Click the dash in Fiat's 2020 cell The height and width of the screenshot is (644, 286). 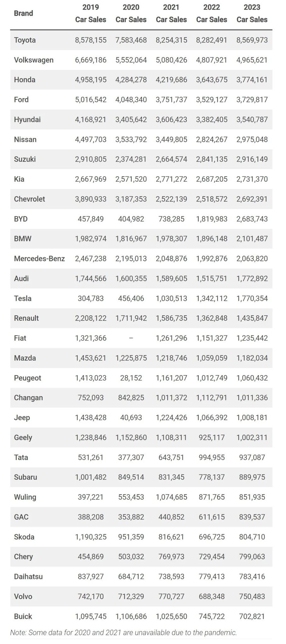click(131, 338)
